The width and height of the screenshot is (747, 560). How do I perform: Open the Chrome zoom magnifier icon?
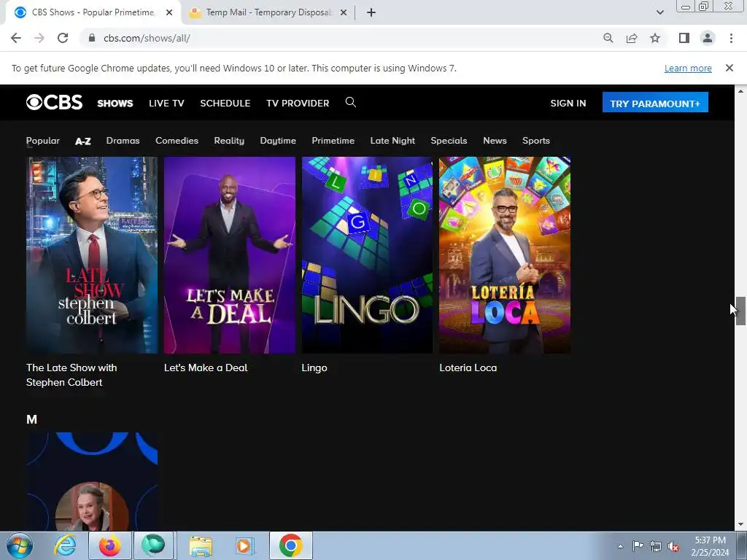[608, 38]
